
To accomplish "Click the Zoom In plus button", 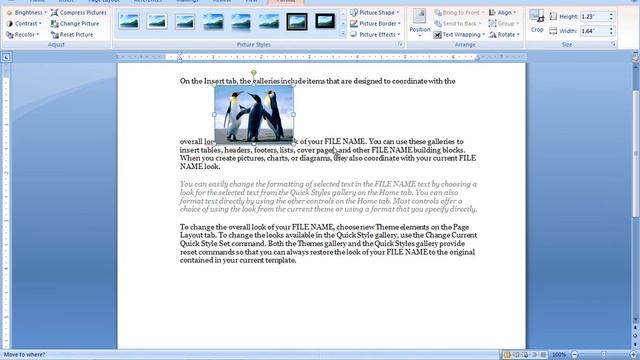I will [x=633, y=355].
